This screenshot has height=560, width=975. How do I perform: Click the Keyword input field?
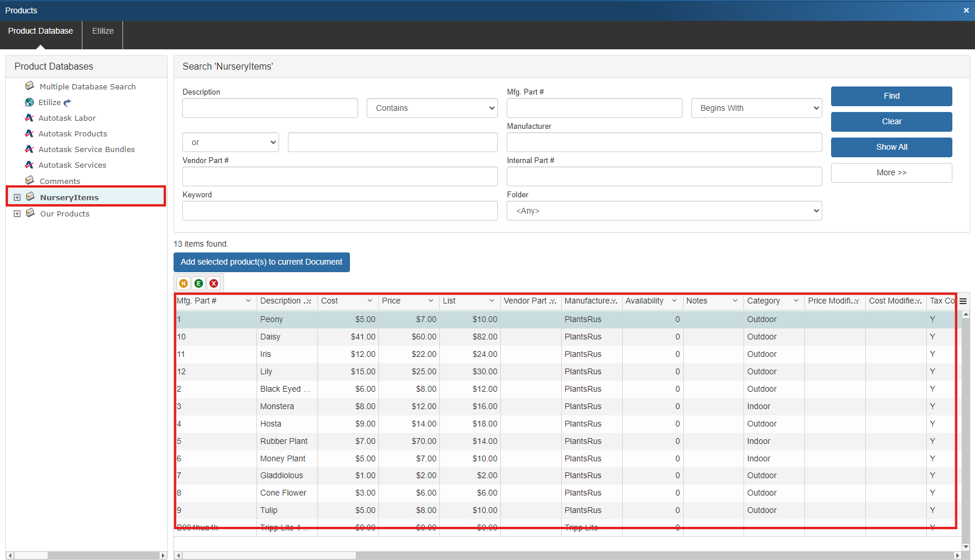(x=340, y=211)
